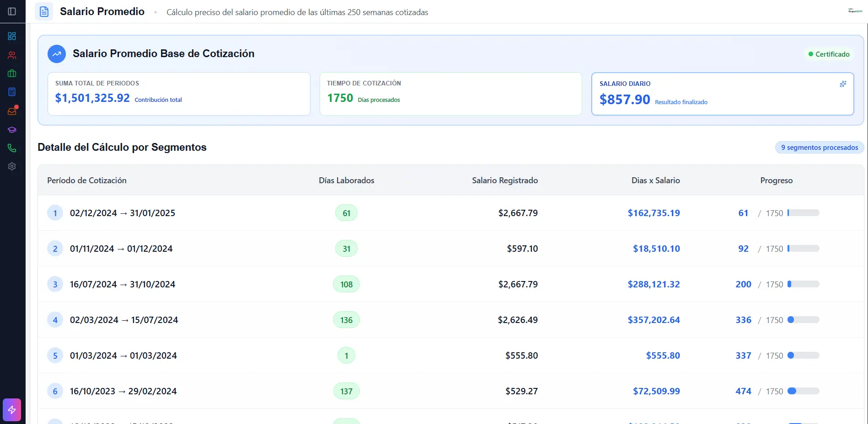Open the orange inbox with notification
868x424 pixels.
pos(12,111)
